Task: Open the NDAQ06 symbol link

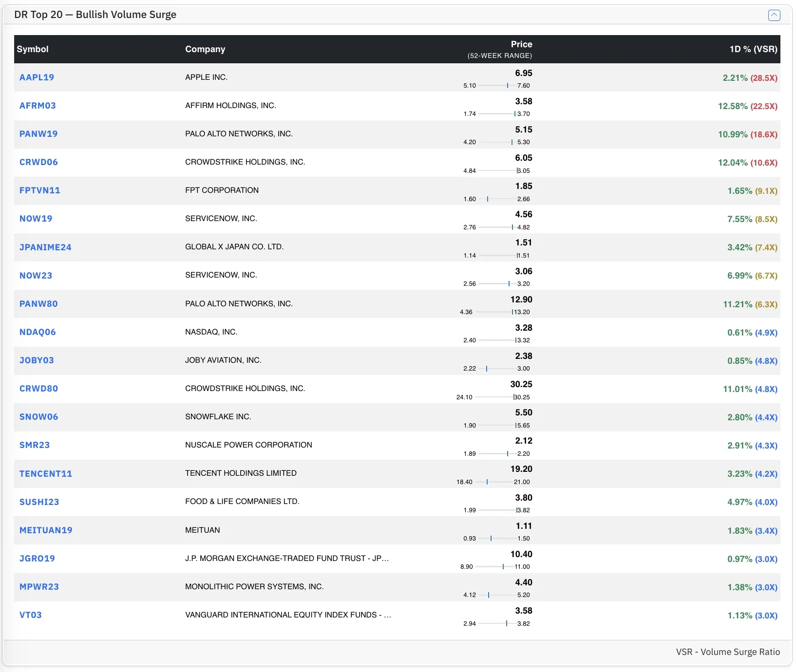Action: tap(38, 332)
